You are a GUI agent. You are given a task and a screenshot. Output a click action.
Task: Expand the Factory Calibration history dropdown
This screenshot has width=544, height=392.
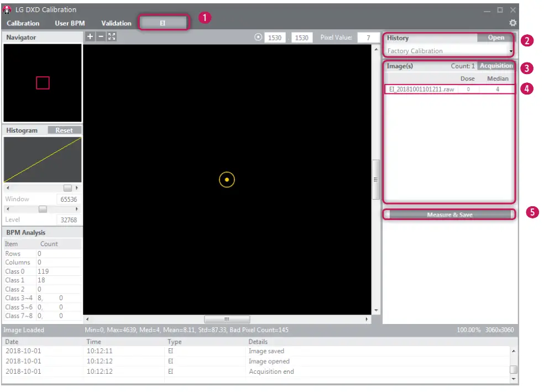point(511,51)
